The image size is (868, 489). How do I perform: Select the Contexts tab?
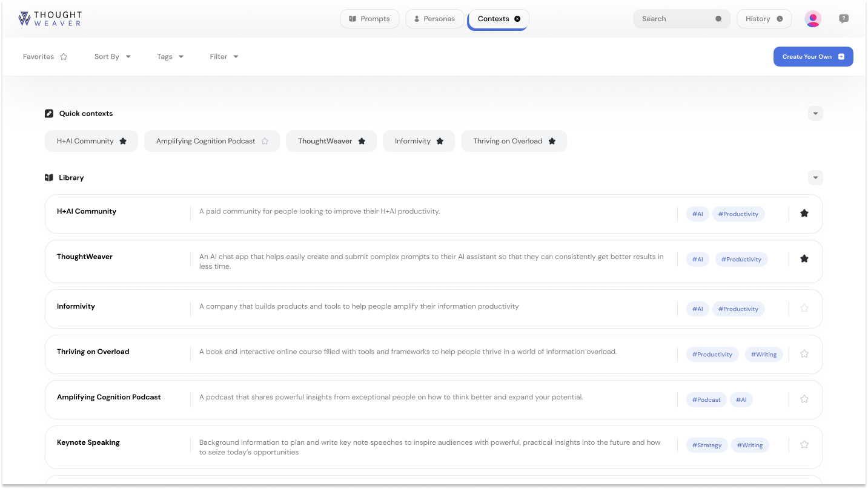(x=498, y=19)
